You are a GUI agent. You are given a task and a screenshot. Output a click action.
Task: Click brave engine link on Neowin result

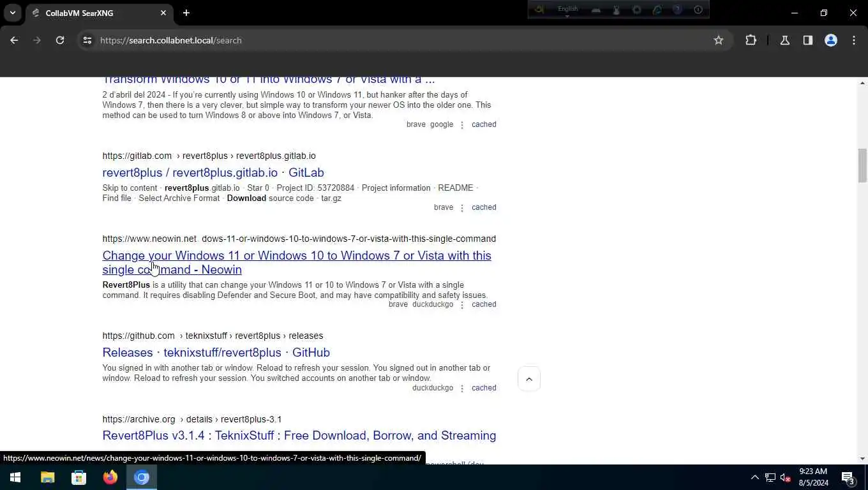[x=398, y=304]
